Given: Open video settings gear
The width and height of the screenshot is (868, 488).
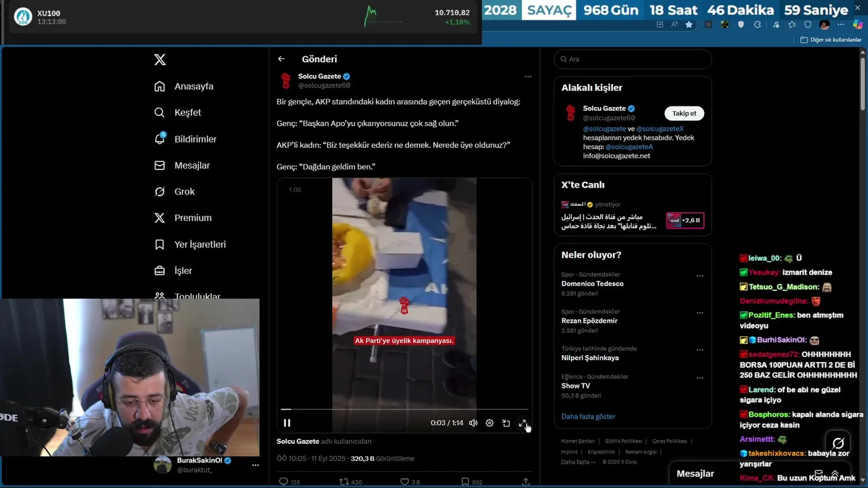Looking at the screenshot, I should tap(490, 423).
